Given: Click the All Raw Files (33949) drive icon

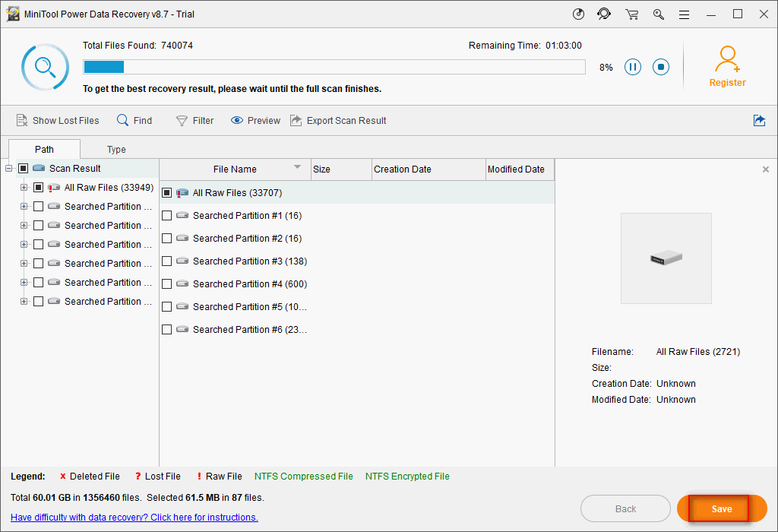Looking at the screenshot, I should pyautogui.click(x=54, y=188).
